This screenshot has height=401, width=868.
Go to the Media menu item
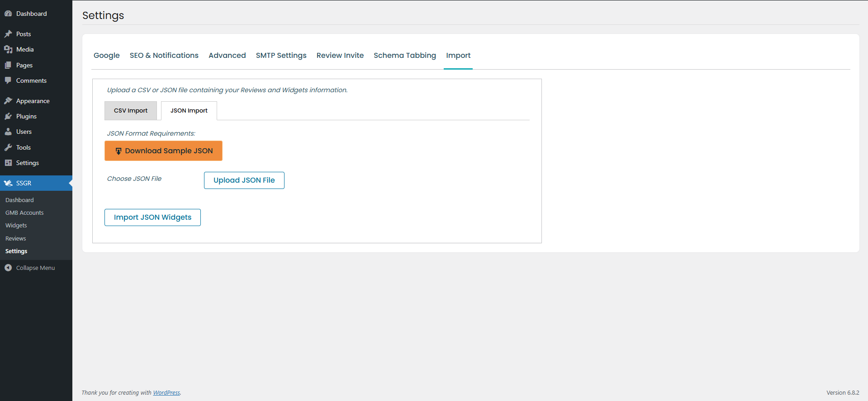(x=36, y=49)
